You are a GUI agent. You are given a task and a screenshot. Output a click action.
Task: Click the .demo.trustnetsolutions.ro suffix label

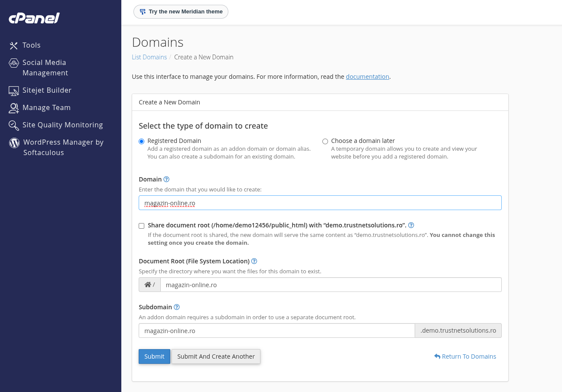(x=458, y=330)
